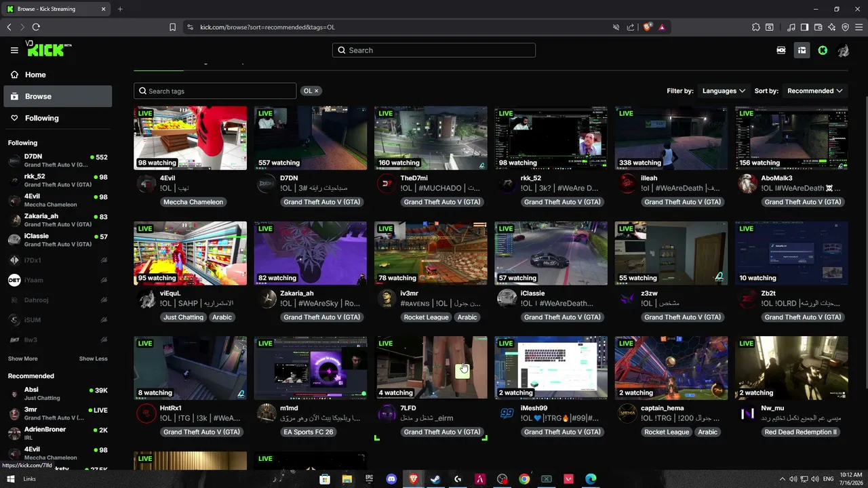The image size is (868, 488).
Task: Open the Brave VPN shield icon
Action: [x=846, y=27]
